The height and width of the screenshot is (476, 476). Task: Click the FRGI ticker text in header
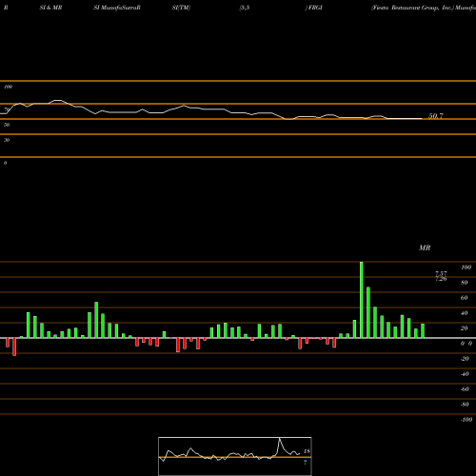[x=315, y=8]
